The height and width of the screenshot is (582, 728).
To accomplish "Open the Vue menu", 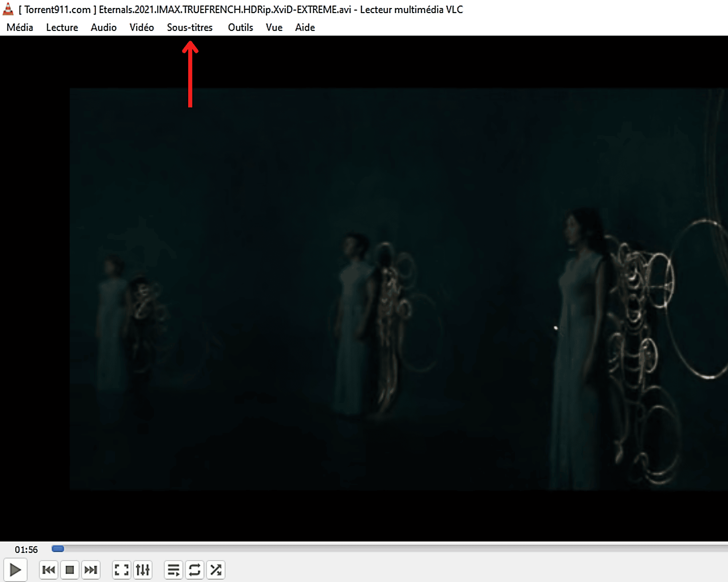I will coord(274,27).
